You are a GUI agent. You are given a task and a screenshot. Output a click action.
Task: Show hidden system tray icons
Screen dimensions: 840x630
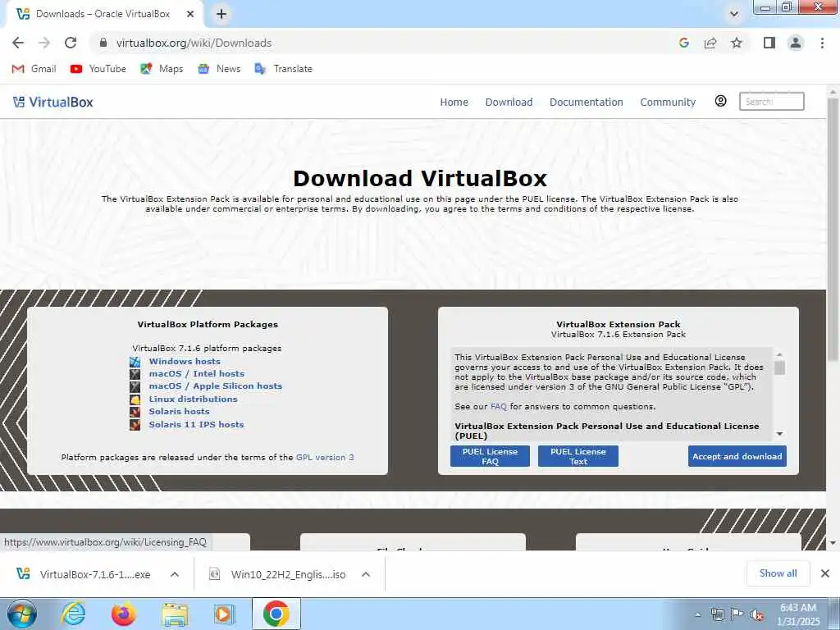click(x=697, y=614)
